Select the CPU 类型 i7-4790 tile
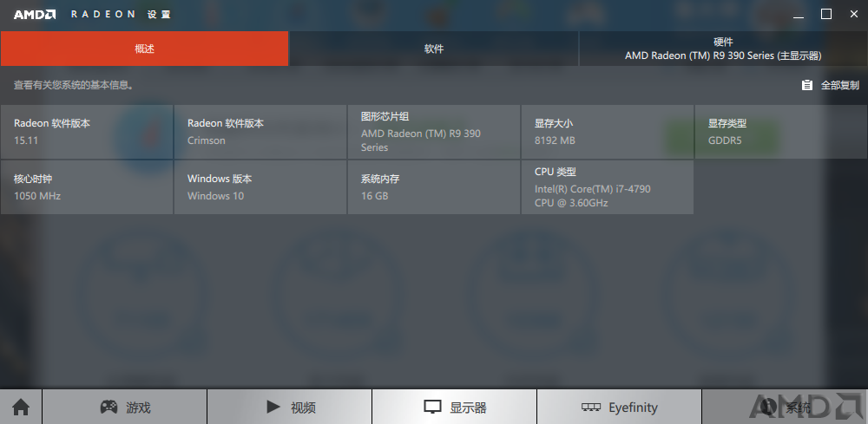The image size is (868, 424). [x=608, y=186]
